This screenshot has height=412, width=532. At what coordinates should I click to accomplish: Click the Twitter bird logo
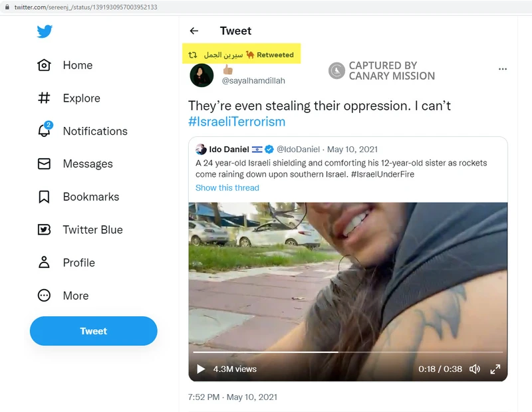pos(45,31)
